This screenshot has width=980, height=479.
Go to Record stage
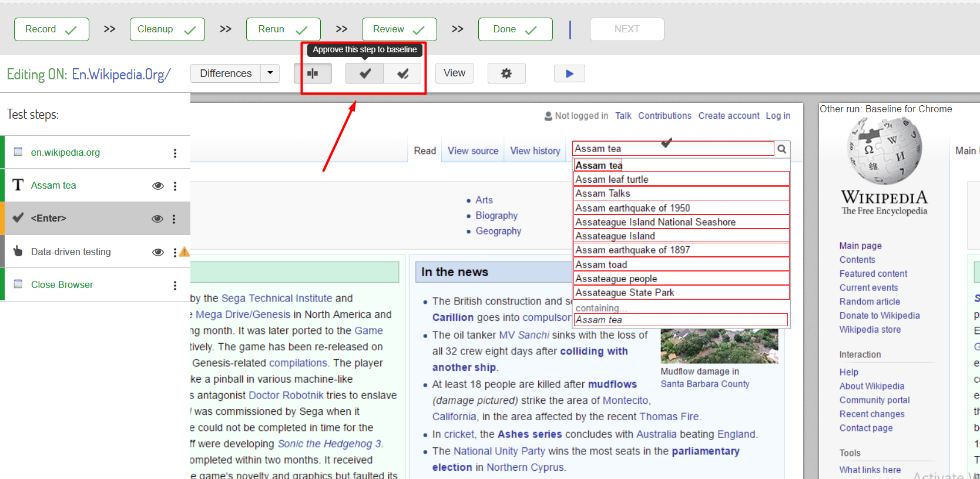click(x=52, y=29)
